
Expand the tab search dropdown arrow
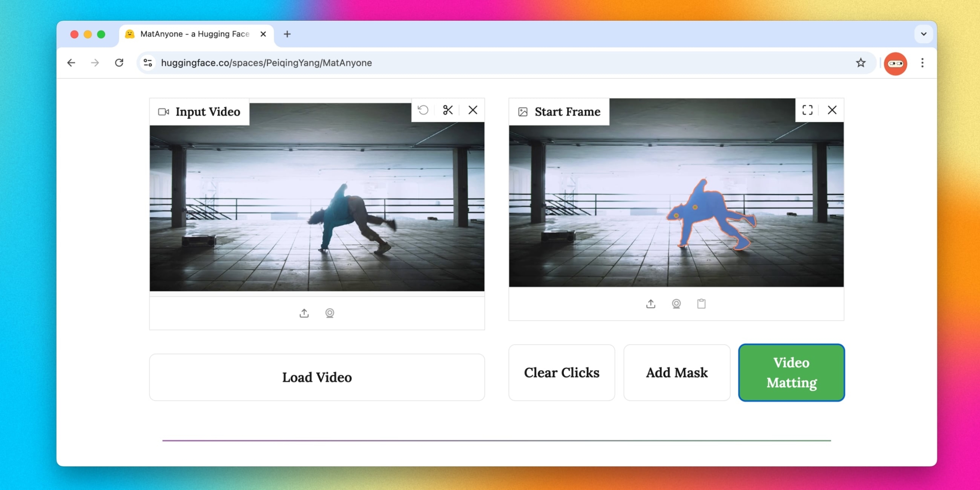pyautogui.click(x=923, y=34)
